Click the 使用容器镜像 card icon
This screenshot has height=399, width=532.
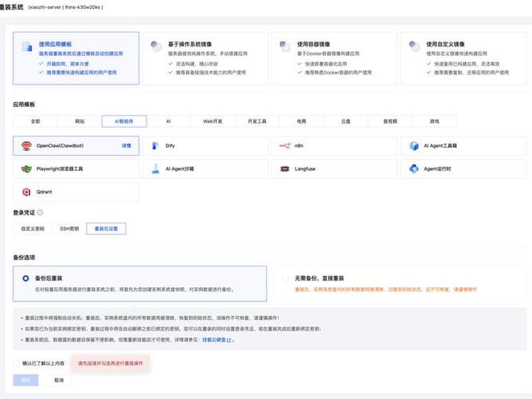(x=285, y=46)
